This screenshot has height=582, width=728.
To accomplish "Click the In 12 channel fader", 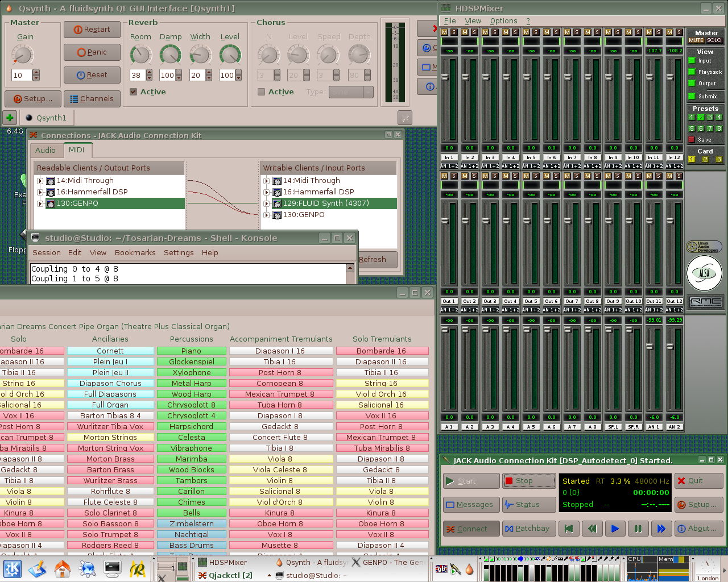I will 670,77.
